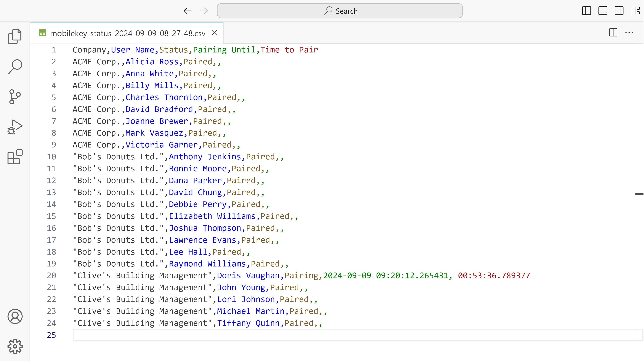Click on 'Lee Hall' in line 18

coord(188,252)
